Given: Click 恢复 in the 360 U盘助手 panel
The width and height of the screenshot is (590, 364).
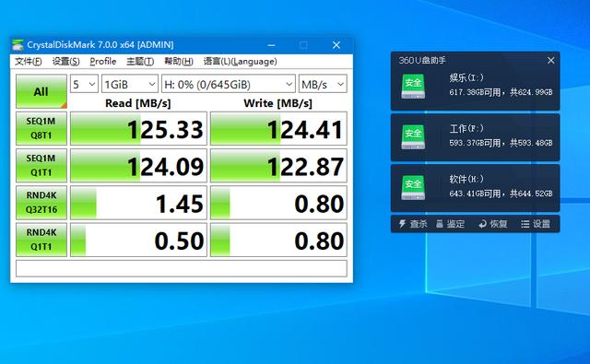Looking at the screenshot, I should (x=493, y=224).
